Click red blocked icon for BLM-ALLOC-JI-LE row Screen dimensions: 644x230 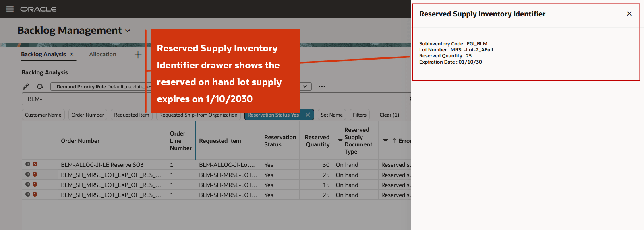click(x=35, y=164)
